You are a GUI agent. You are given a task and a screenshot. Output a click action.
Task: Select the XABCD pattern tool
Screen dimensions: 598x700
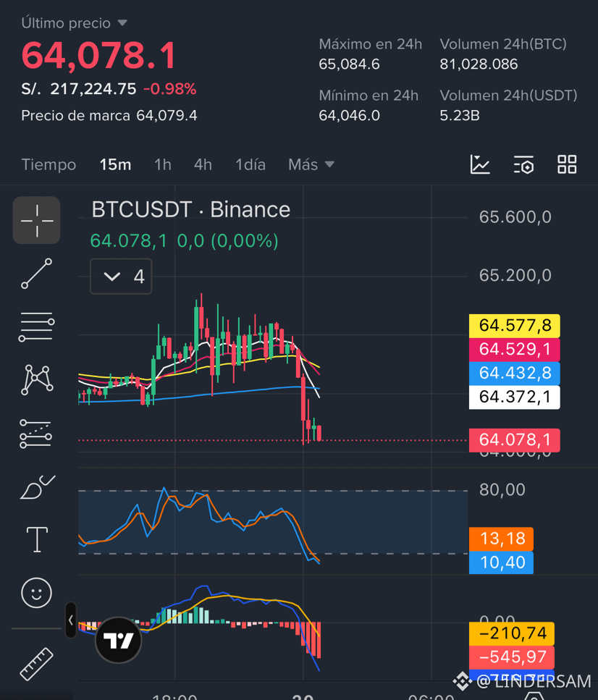[37, 380]
